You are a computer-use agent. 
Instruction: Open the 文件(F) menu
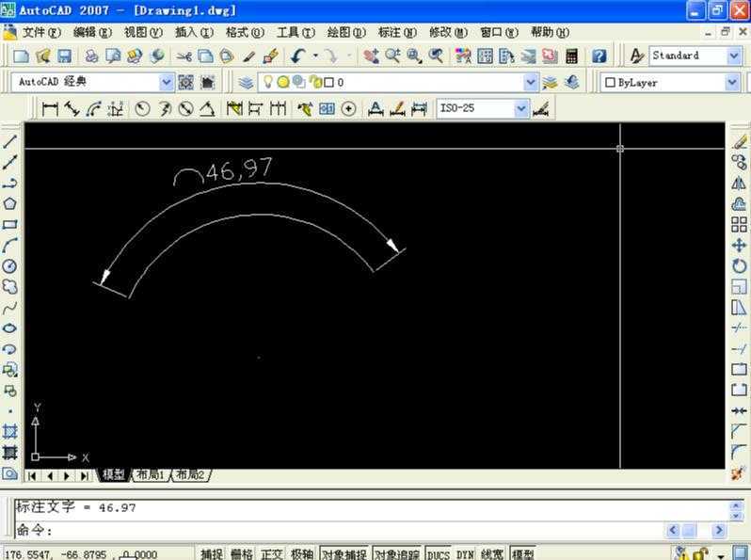[x=41, y=33]
